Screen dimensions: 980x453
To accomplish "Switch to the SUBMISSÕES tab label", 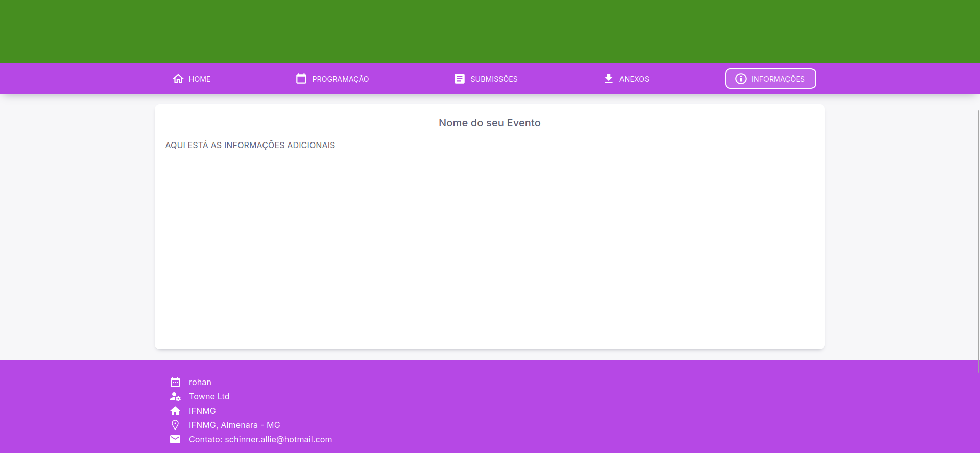I will (494, 79).
